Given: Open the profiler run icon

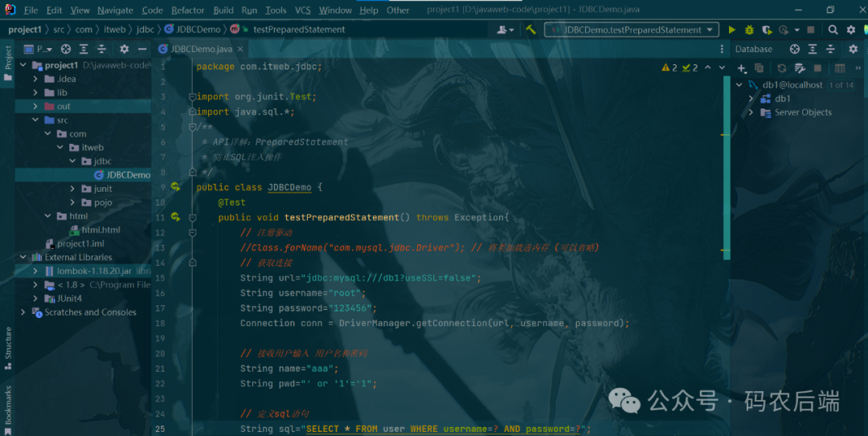Looking at the screenshot, I should 784,30.
